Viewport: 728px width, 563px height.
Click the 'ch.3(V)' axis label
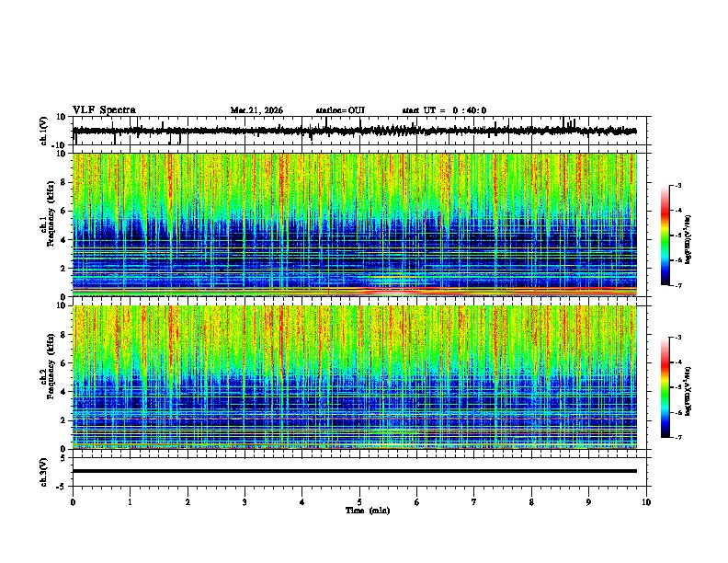pos(44,473)
